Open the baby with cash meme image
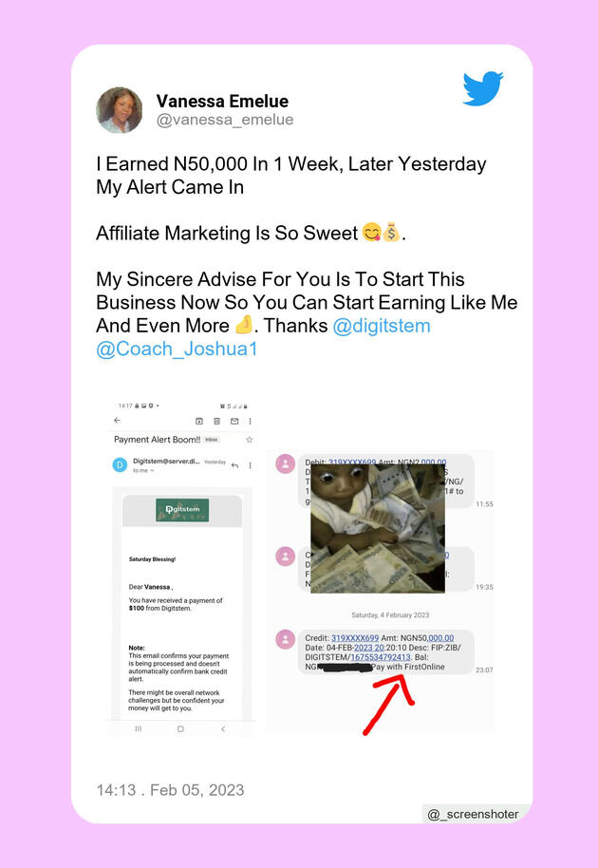The width and height of the screenshot is (598, 868). point(378,529)
